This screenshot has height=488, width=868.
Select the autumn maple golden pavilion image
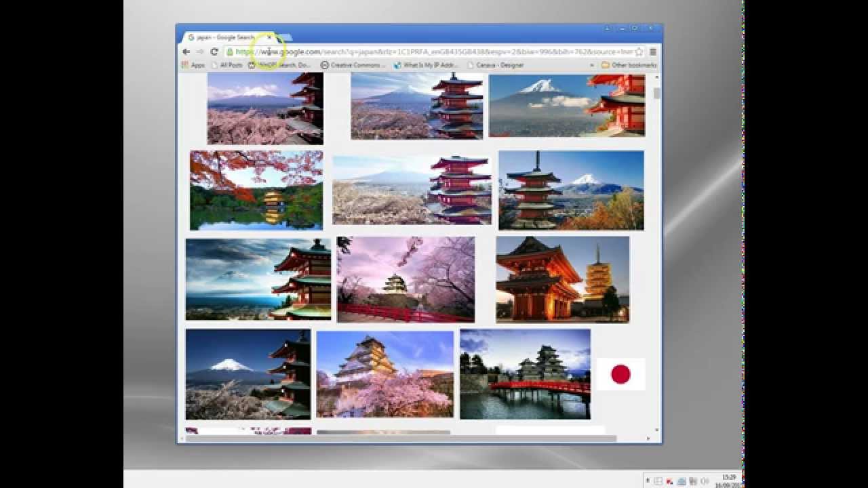pyautogui.click(x=256, y=190)
